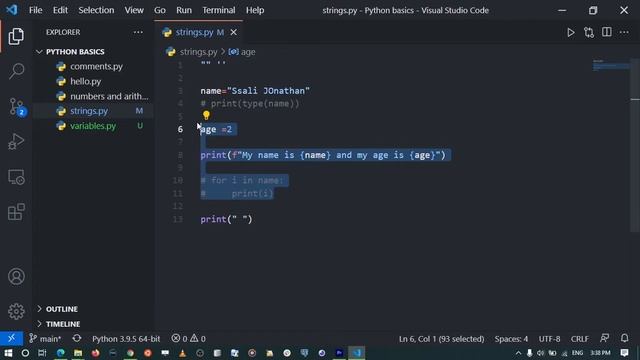The width and height of the screenshot is (640, 360).
Task: Open the View menu
Action: click(x=134, y=10)
